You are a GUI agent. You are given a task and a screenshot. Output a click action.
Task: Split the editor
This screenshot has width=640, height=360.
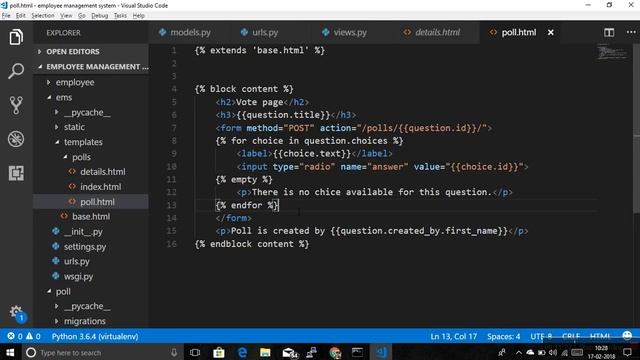pyautogui.click(x=609, y=32)
